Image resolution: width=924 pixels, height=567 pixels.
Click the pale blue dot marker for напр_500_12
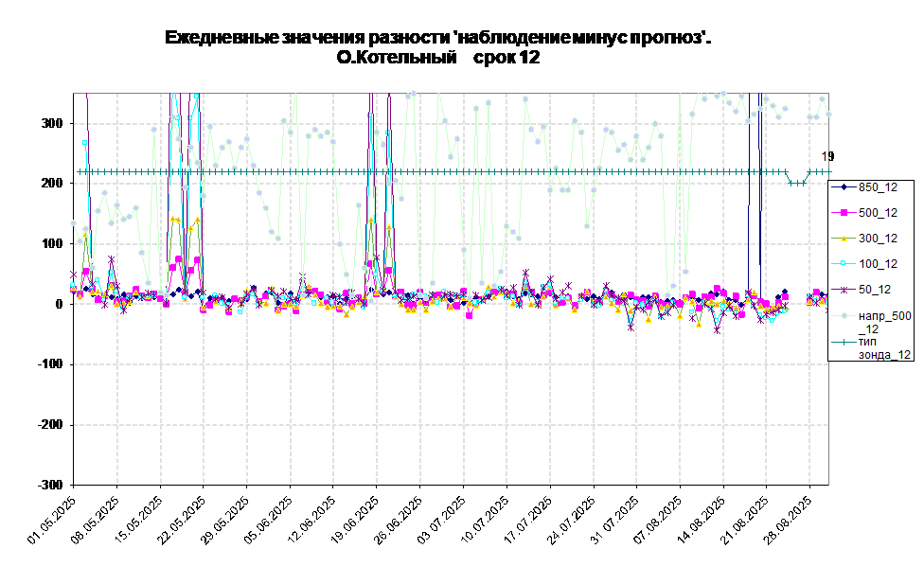(x=843, y=314)
